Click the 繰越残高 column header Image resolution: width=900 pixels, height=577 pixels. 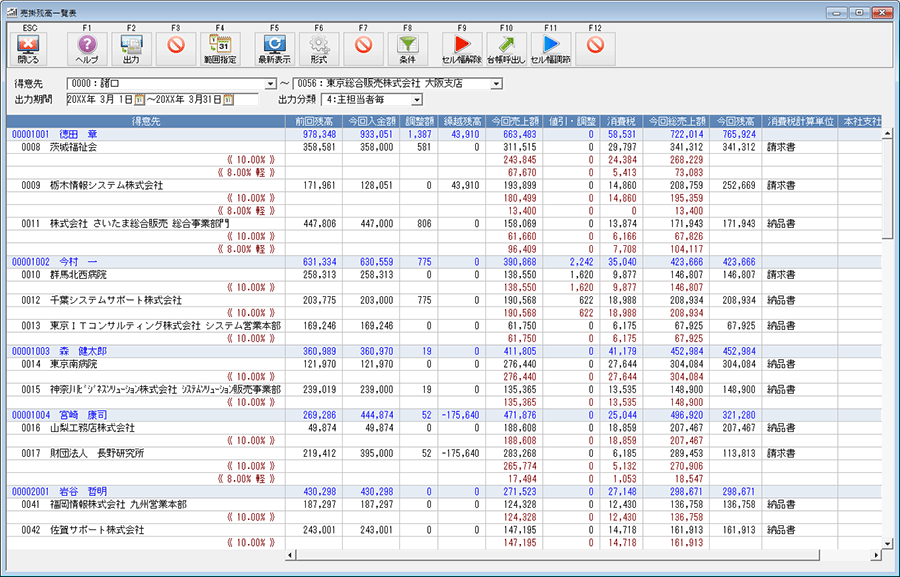click(x=461, y=121)
